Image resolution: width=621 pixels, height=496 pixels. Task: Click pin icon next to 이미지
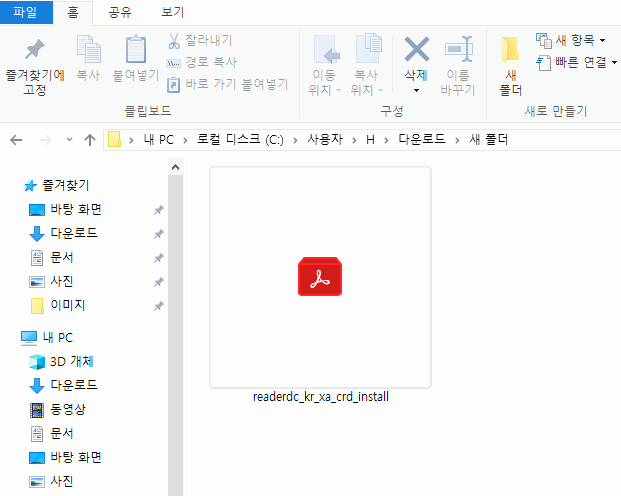click(x=159, y=306)
